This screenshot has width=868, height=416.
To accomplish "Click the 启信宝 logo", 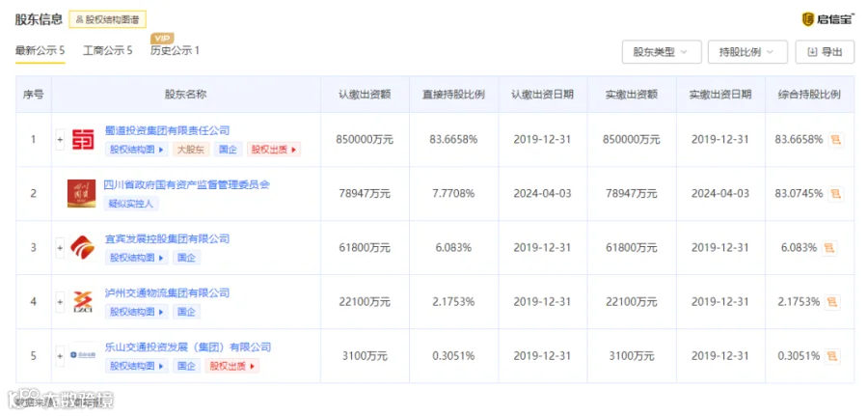I will [x=827, y=19].
